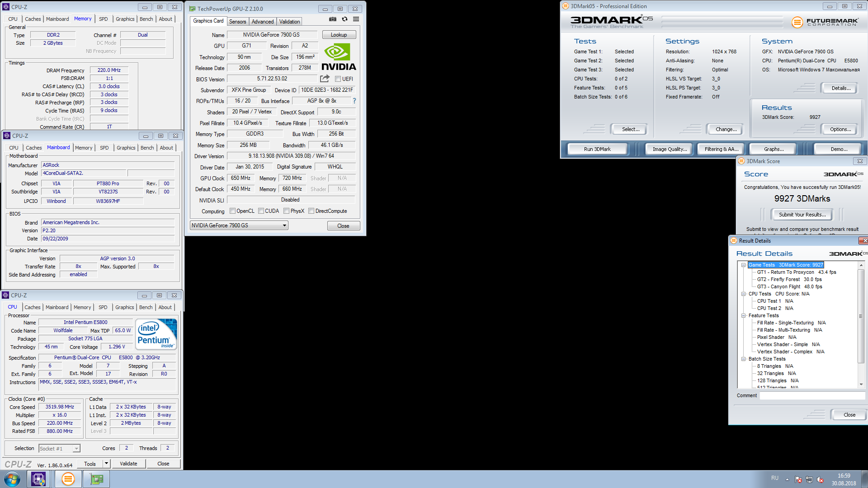
Task: Click the network tray icon
Action: click(x=809, y=479)
